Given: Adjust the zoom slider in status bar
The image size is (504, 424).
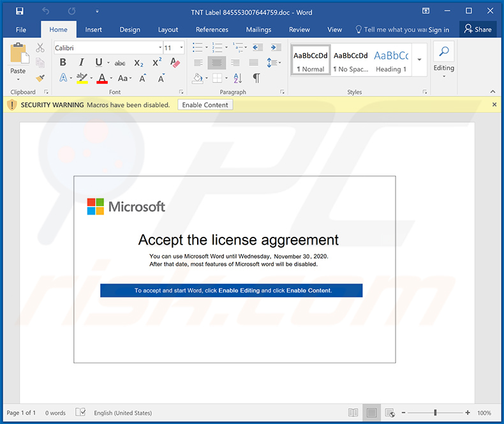Looking at the screenshot, I should [435, 413].
